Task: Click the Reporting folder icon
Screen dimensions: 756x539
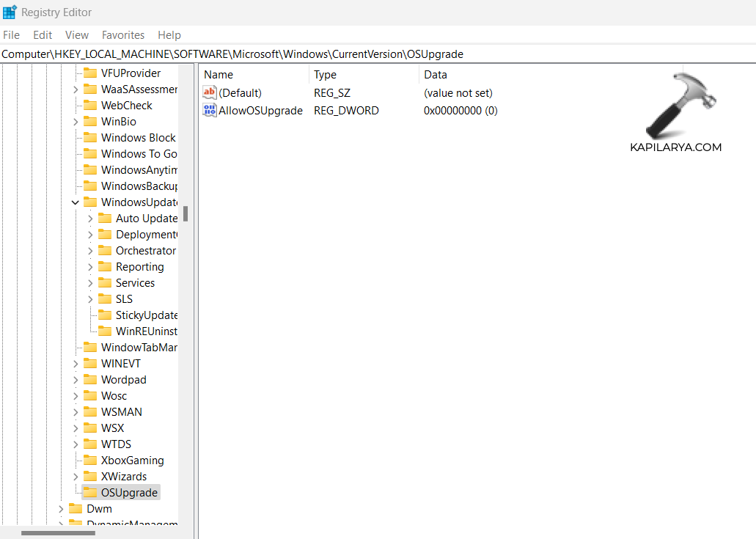Action: [105, 267]
